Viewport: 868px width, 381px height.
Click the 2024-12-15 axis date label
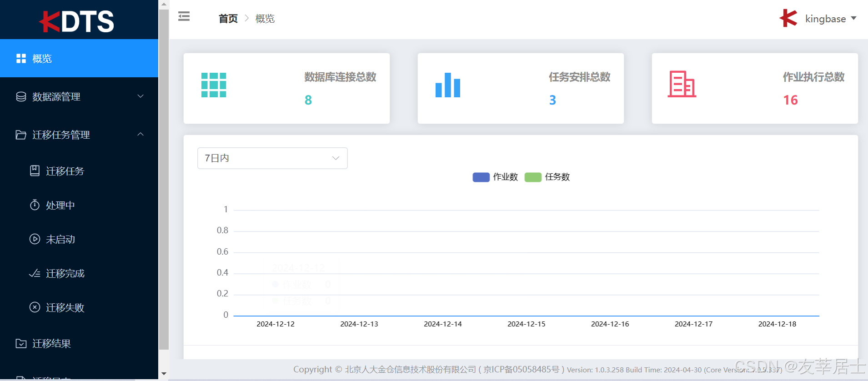tap(527, 324)
